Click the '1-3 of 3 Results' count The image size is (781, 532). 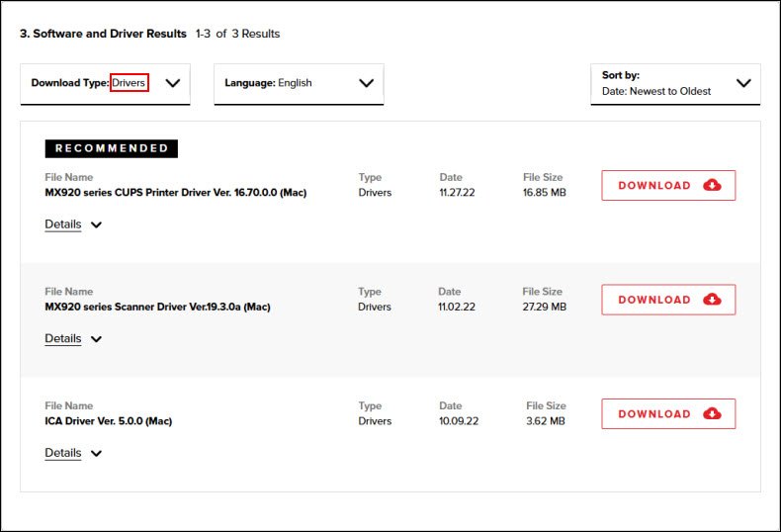click(x=237, y=34)
